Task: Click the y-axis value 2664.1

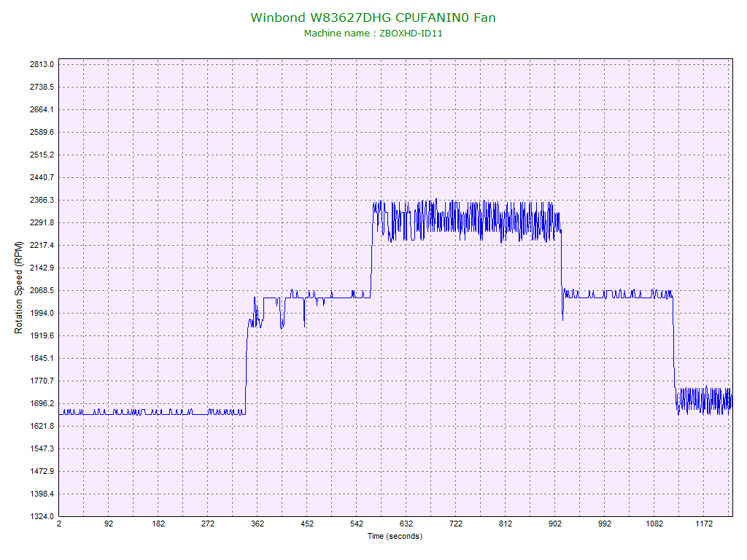Action: pyautogui.click(x=42, y=109)
